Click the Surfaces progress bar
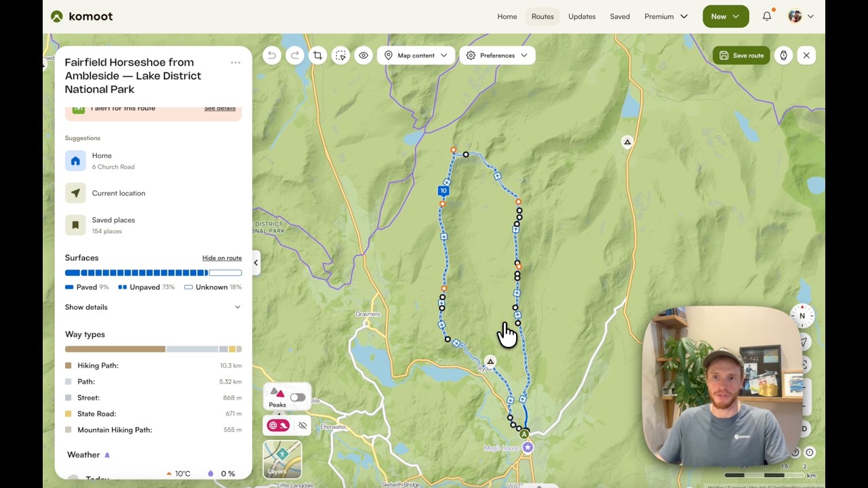This screenshot has width=868, height=488. pos(153,272)
